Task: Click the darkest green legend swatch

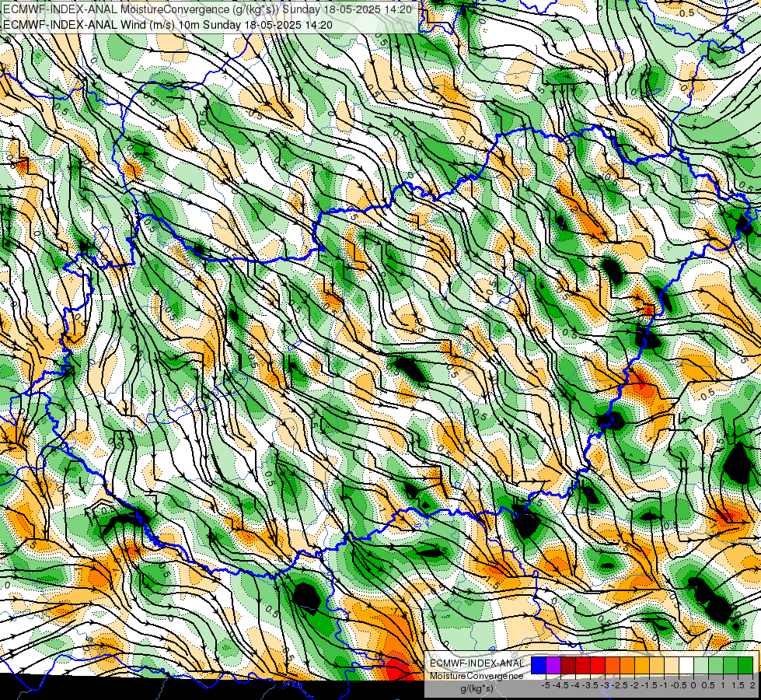Action: (745, 666)
